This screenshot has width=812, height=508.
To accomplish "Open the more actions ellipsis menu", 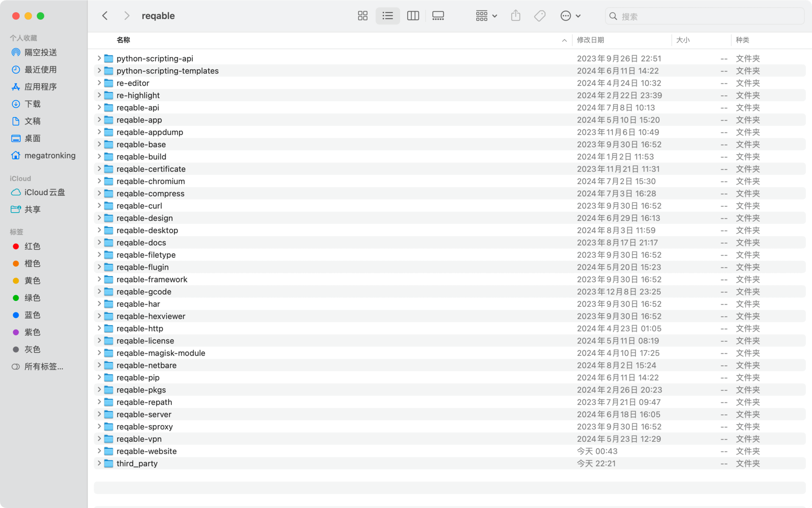I will [x=570, y=16].
